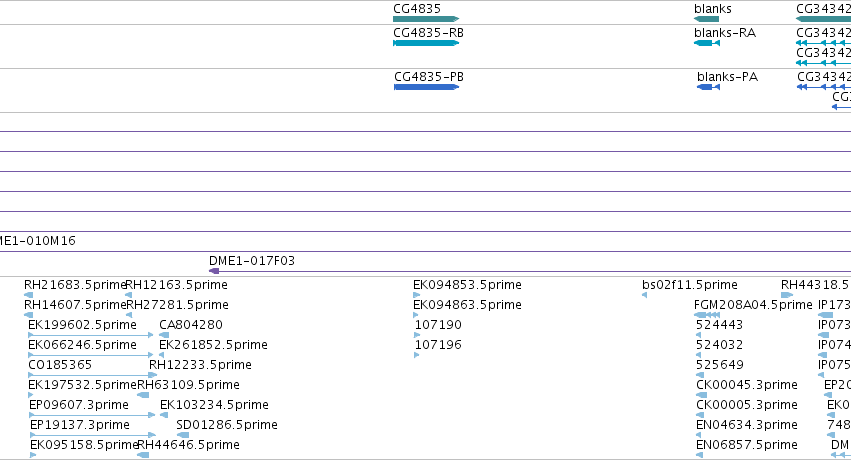Select the blanks-RA transcript glyph
Viewport: 851px width, 460px height.
[707, 43]
